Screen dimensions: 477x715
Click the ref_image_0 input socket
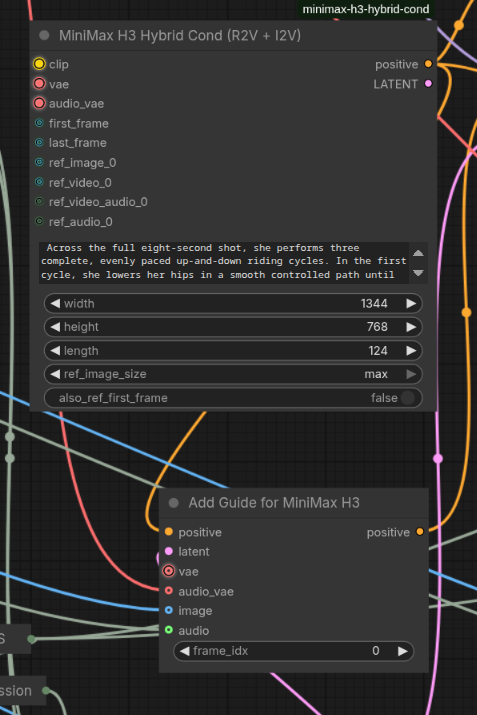click(x=39, y=162)
